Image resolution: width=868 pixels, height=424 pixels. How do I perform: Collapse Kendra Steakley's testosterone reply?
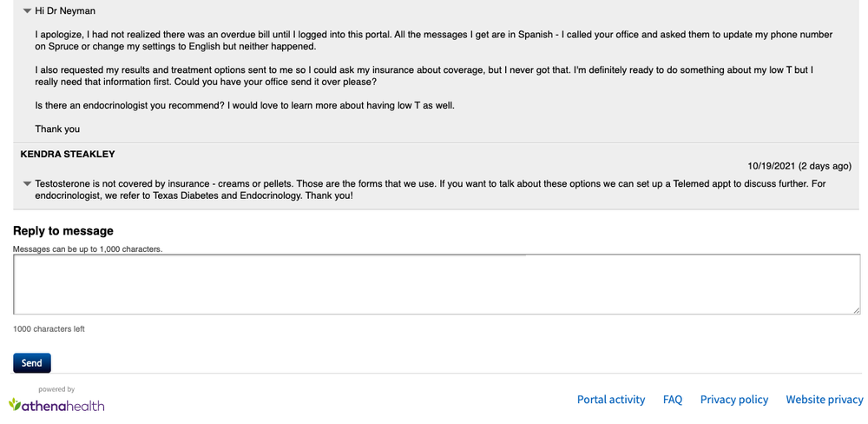[27, 184]
